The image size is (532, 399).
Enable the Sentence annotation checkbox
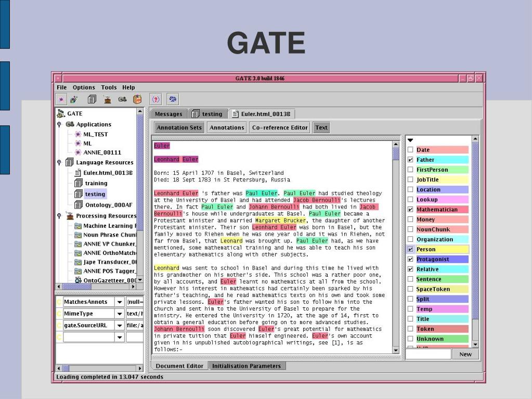pos(410,279)
